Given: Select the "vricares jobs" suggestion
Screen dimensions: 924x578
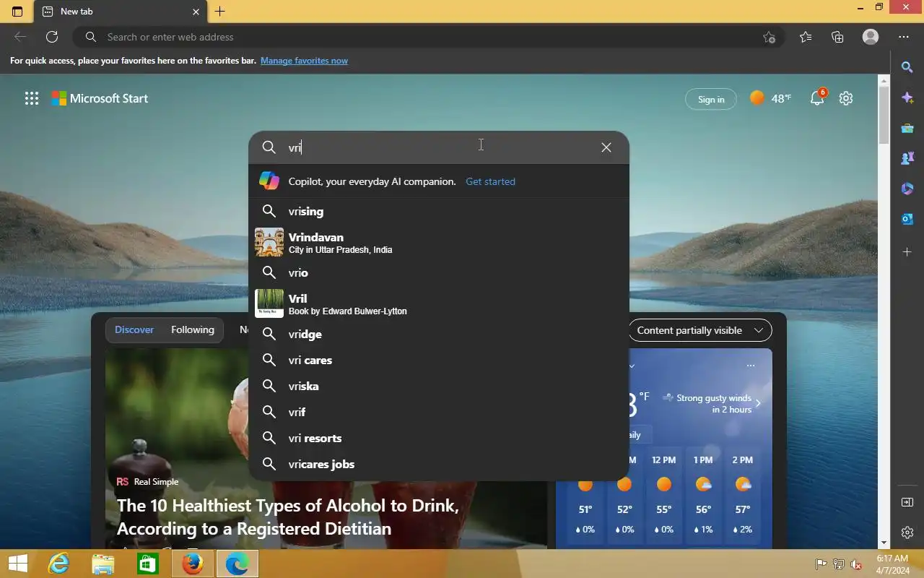Looking at the screenshot, I should point(439,464).
